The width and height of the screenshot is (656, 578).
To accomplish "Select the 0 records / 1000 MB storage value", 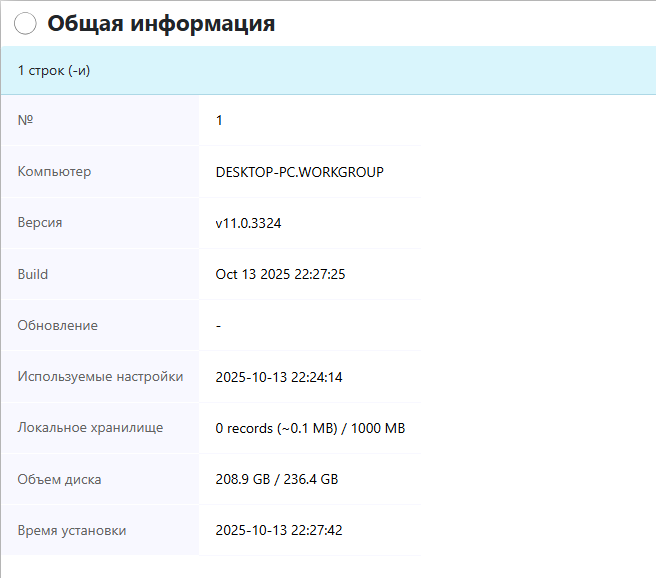I will (x=310, y=428).
